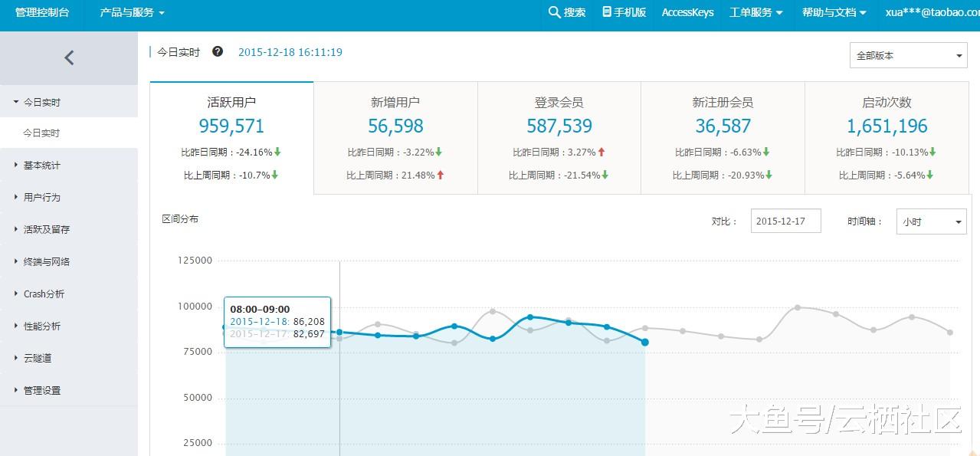Screen dimensions: 980x456
Task: Click the last blue chart data point
Action: pyautogui.click(x=645, y=342)
